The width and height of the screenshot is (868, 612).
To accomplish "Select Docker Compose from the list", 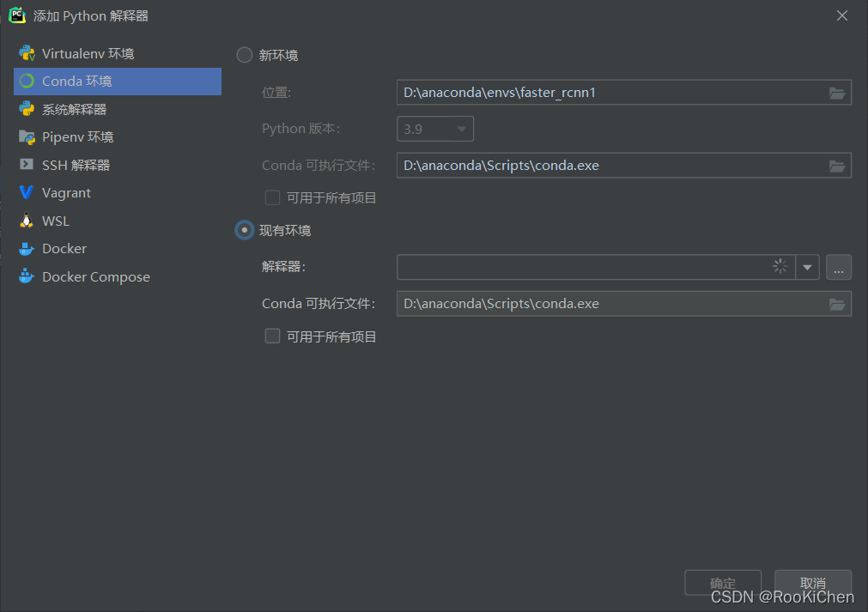I will click(x=118, y=276).
